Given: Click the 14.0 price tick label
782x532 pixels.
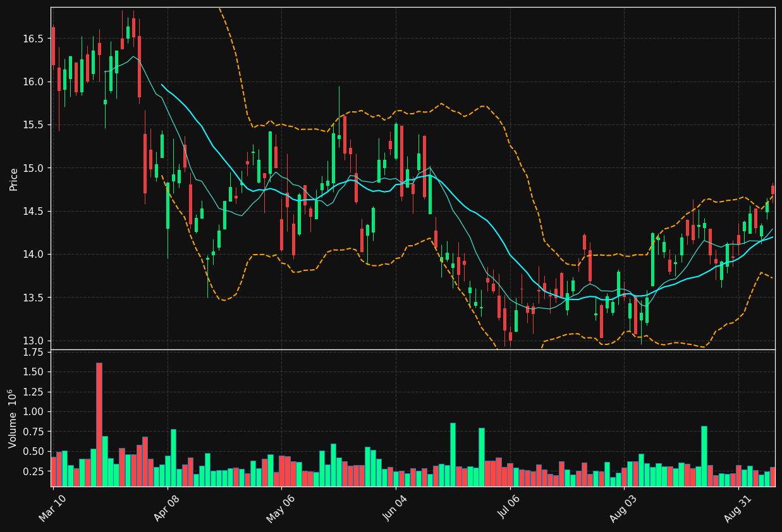Looking at the screenshot, I should [33, 254].
